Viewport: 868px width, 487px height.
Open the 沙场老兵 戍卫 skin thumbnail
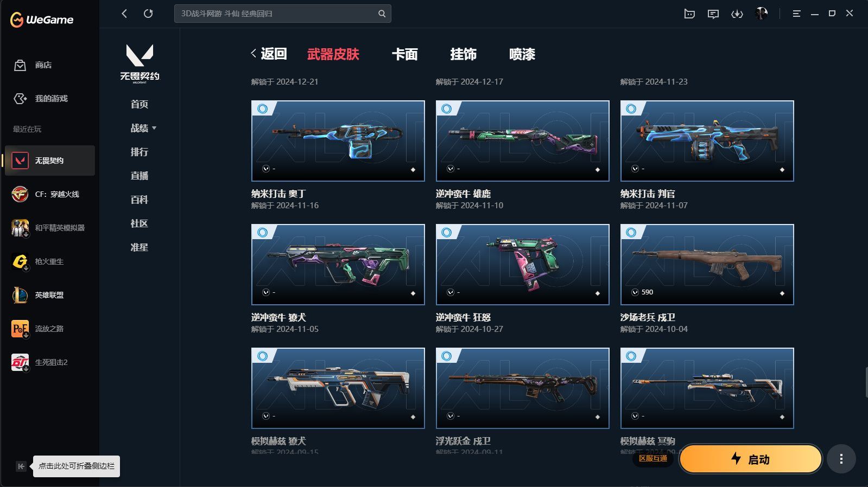(x=707, y=265)
